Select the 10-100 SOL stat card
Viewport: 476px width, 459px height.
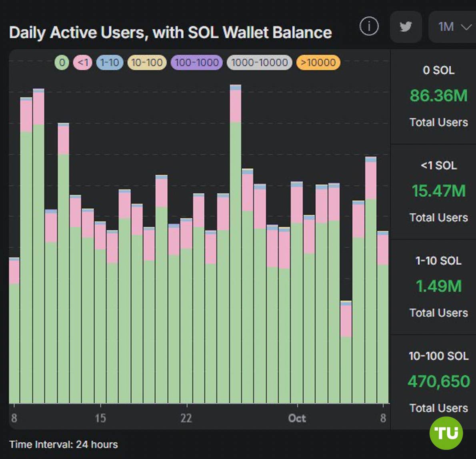pos(434,382)
